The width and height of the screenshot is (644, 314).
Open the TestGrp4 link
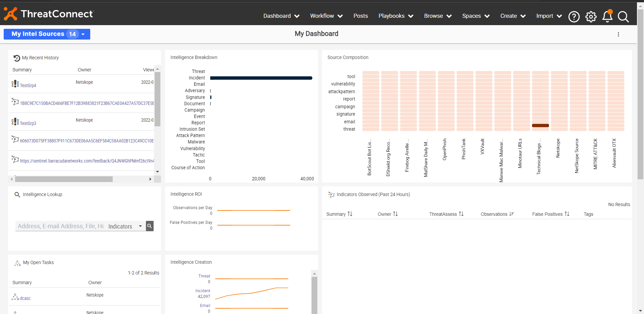[x=28, y=86]
